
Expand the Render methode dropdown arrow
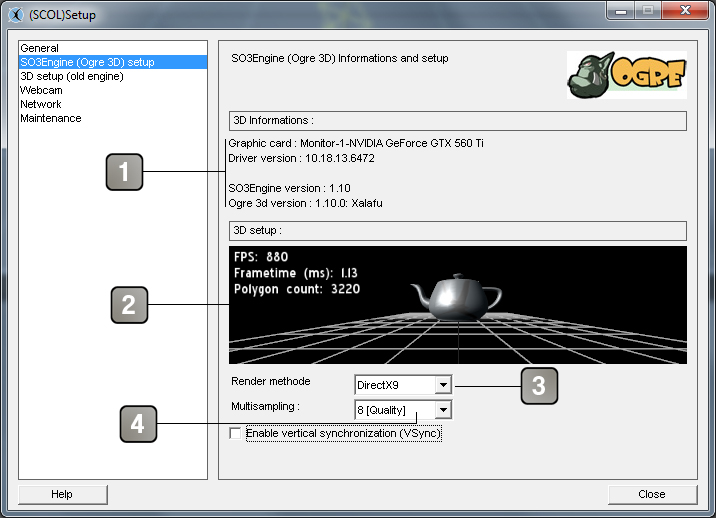pyautogui.click(x=443, y=385)
